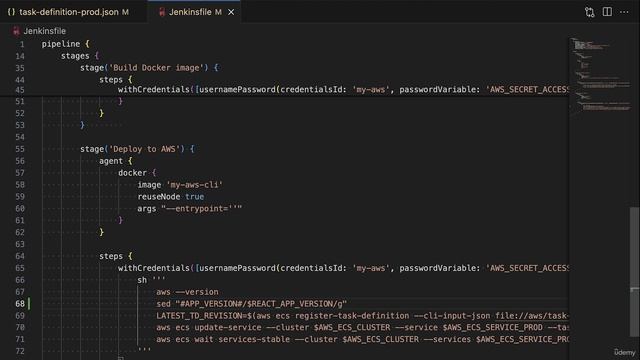Image resolution: width=640 pixels, height=360 pixels.
Task: Click the sh ''' line
Action: click(151, 280)
